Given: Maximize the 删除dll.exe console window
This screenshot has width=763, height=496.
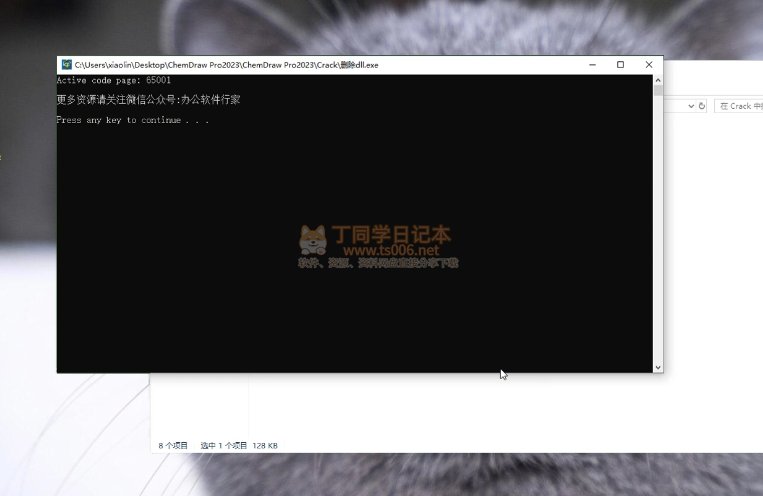Looking at the screenshot, I should (x=620, y=65).
